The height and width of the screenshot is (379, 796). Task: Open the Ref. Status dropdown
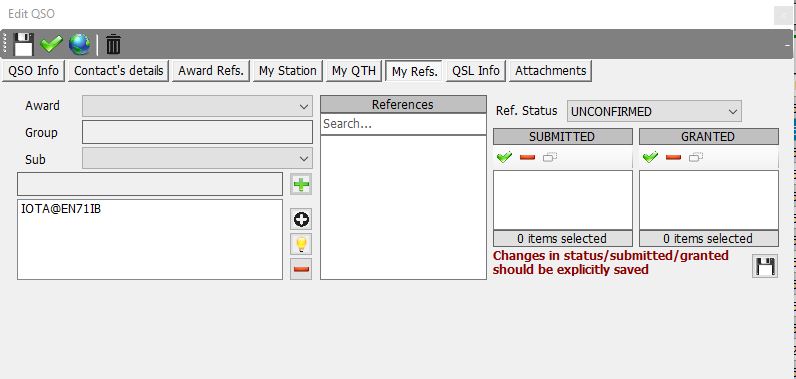click(x=654, y=111)
